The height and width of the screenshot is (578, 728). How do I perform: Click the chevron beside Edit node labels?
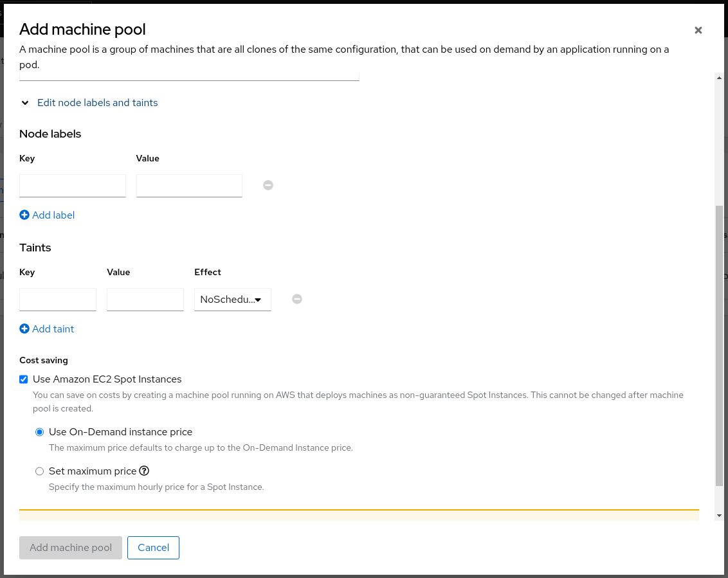pos(25,103)
